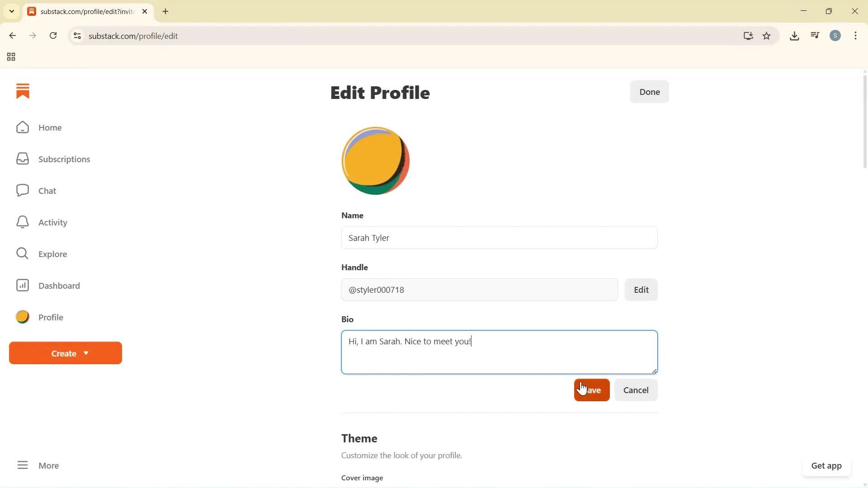Open Chrome's three-dot menu
Viewport: 868px width, 488px height.
(856, 36)
